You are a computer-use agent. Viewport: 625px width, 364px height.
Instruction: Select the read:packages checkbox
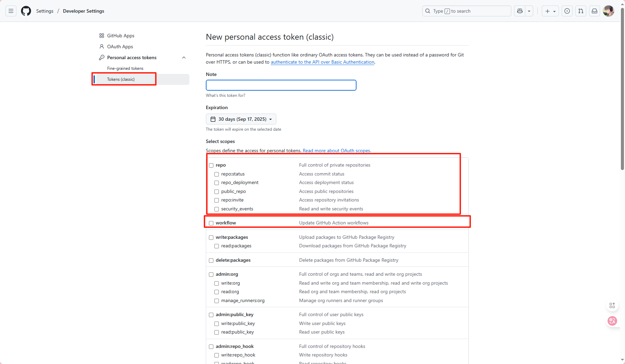coord(216,246)
